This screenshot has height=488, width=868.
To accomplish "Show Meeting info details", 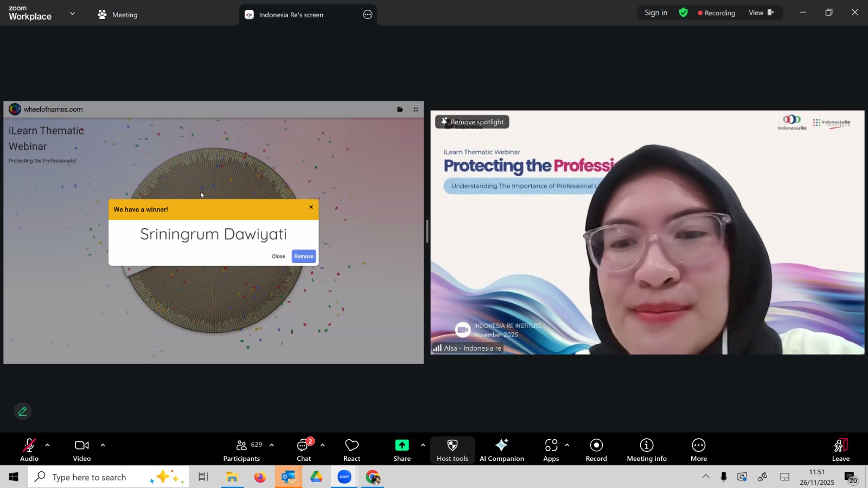I will 647,450.
